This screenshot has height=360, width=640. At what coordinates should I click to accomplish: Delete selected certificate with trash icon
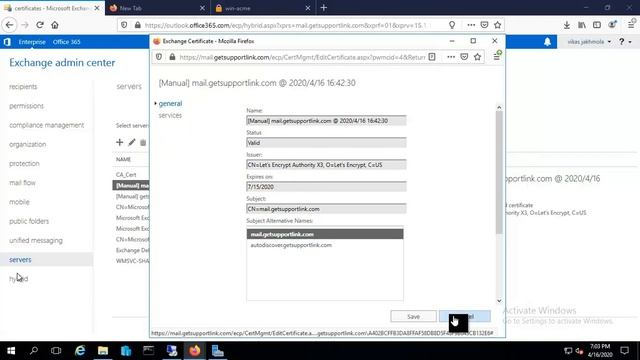[x=143, y=142]
